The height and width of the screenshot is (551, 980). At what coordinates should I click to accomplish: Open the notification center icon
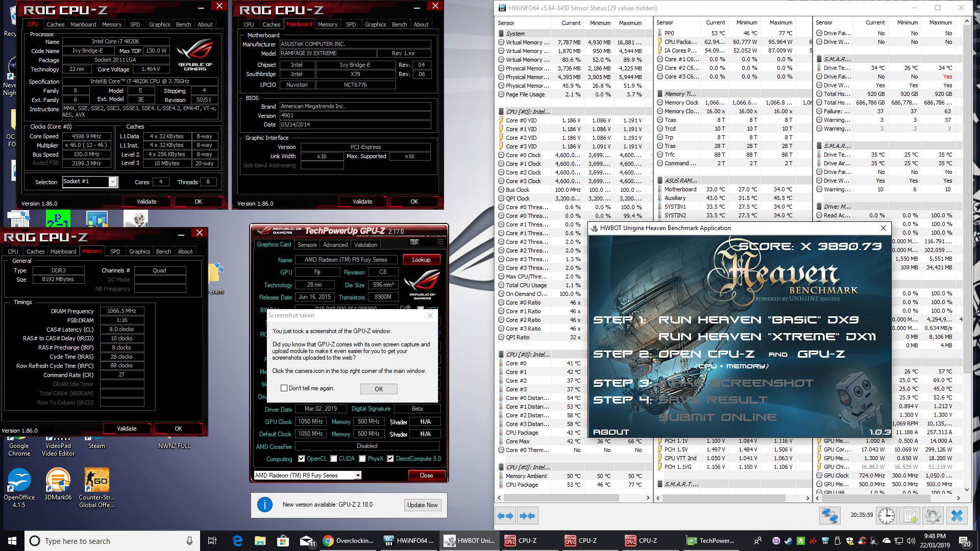[x=965, y=541]
